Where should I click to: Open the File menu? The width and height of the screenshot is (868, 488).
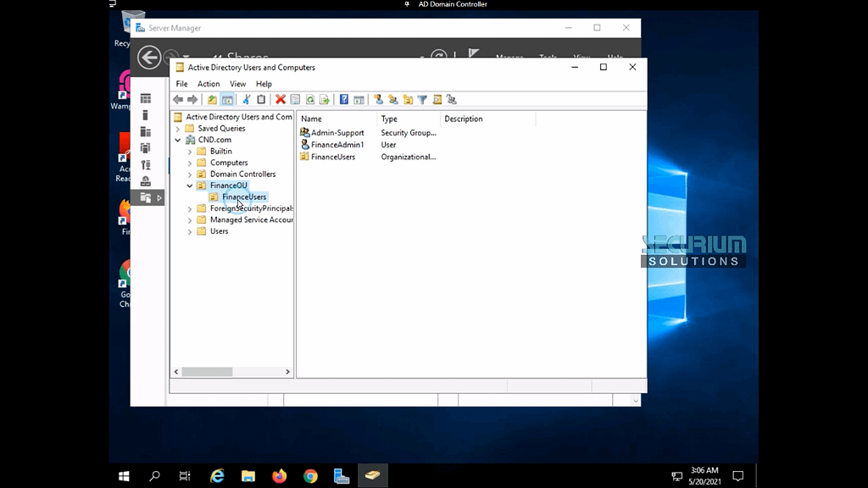tap(181, 84)
